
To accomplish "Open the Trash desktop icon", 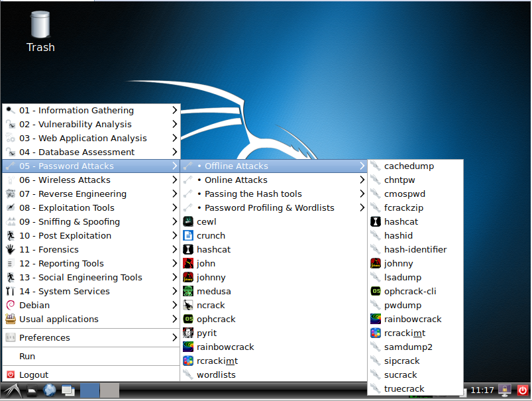I will pos(40,32).
